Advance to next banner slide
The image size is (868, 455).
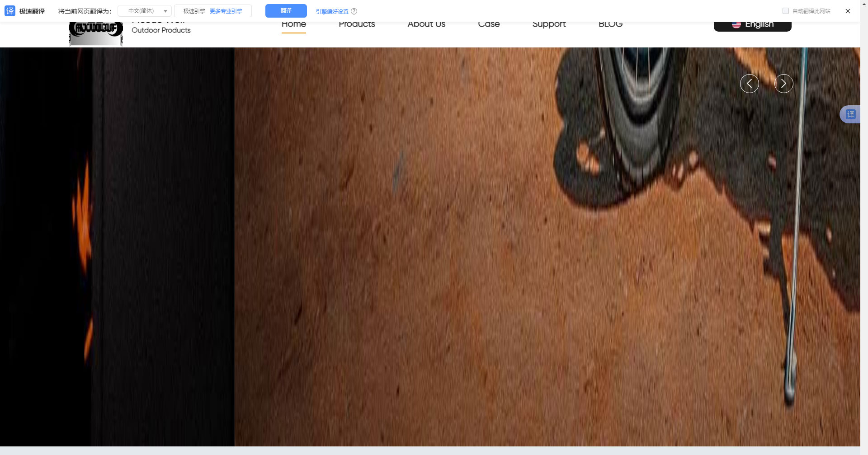[783, 84]
